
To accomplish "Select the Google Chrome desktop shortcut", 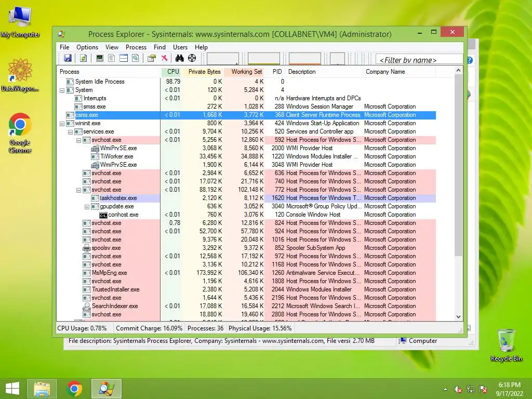I will 20,133.
